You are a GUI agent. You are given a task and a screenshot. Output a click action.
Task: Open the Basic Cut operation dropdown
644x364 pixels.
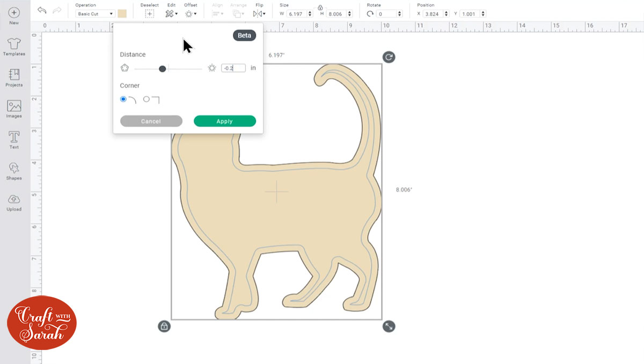[x=94, y=13]
